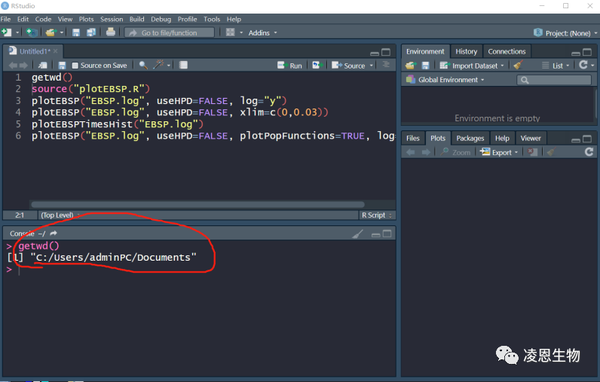600x382 pixels.
Task: Expand the new file dropdown arrow
Action: click(x=17, y=33)
